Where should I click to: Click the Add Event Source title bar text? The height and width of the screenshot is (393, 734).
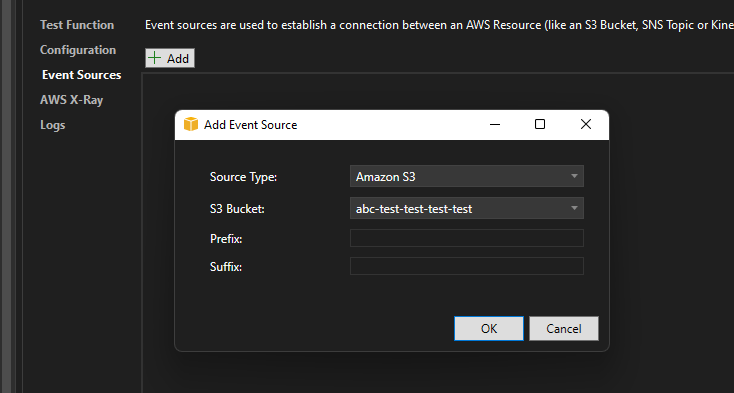[x=250, y=125]
